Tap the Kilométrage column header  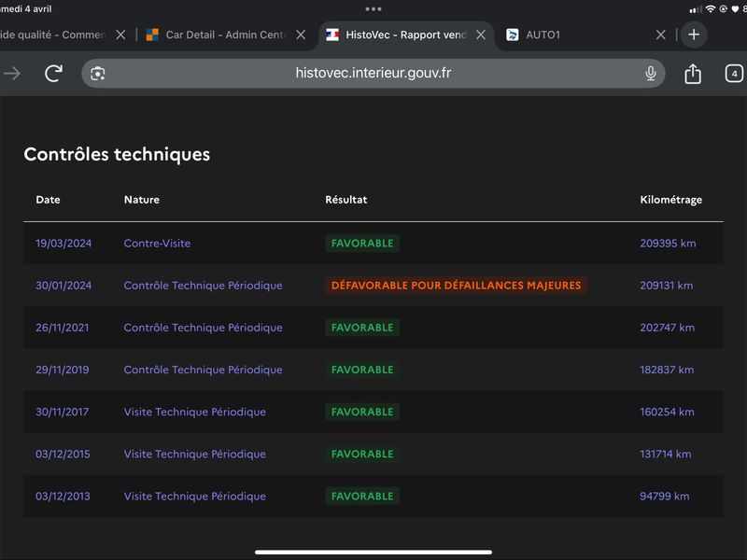point(670,200)
